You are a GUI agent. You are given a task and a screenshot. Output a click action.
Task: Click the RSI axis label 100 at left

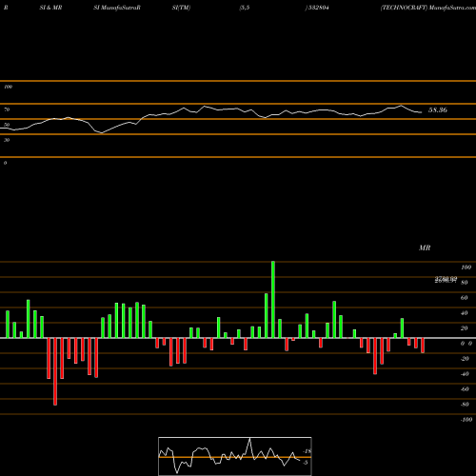pos(8,87)
